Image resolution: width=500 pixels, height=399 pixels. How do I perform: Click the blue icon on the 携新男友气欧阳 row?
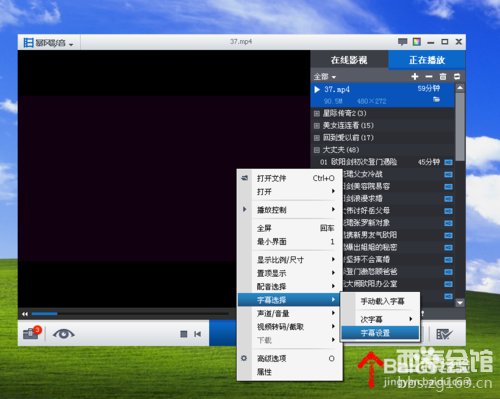click(x=448, y=235)
